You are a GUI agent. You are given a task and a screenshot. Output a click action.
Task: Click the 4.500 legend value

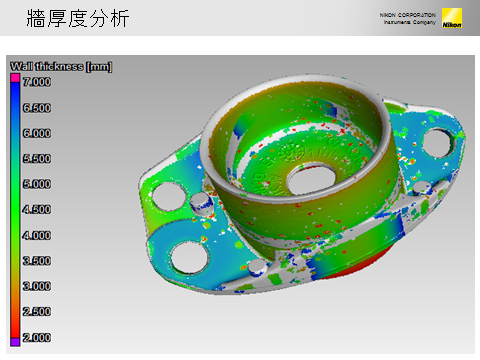pyautogui.click(x=37, y=209)
